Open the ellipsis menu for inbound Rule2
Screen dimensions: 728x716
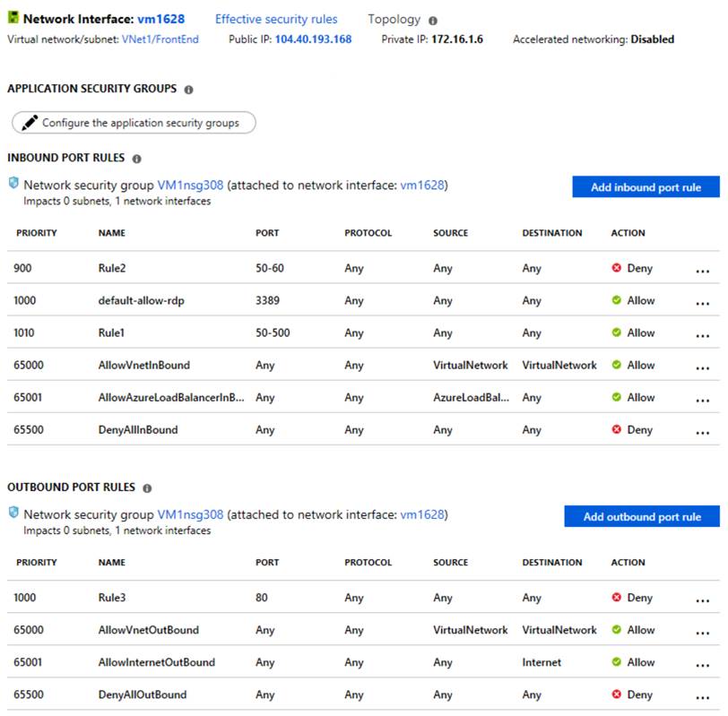(702, 269)
